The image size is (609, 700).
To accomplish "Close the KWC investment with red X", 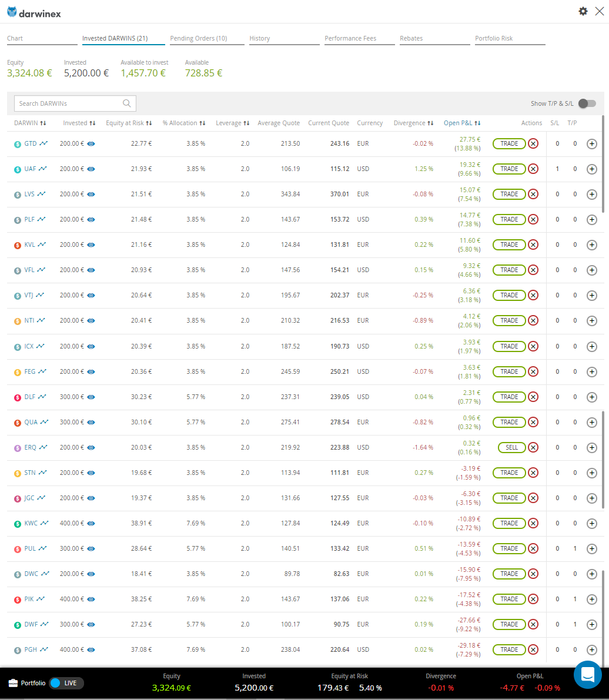I will coord(533,523).
